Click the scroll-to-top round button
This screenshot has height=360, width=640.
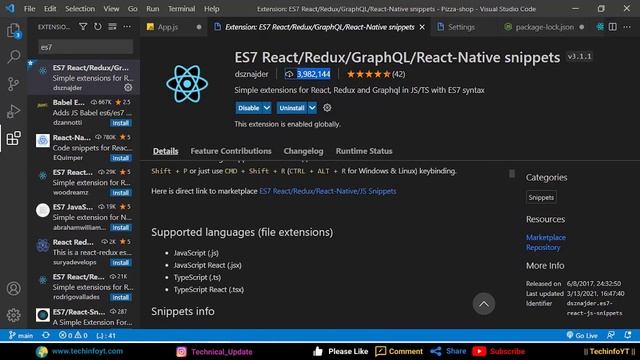[x=484, y=304]
